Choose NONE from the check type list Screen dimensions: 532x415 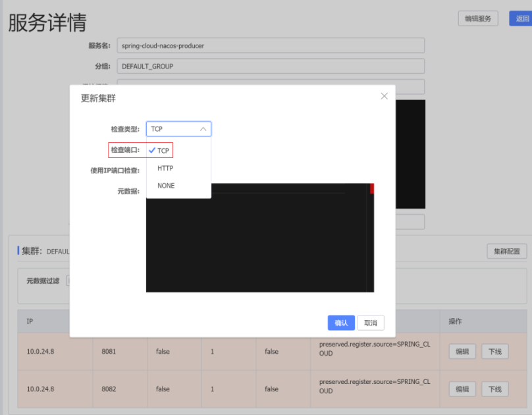click(166, 186)
